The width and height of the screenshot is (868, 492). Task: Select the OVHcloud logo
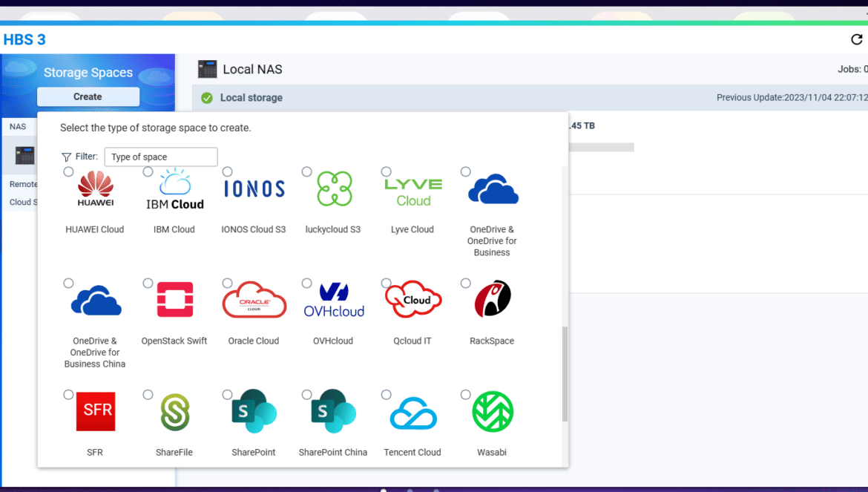coord(334,300)
